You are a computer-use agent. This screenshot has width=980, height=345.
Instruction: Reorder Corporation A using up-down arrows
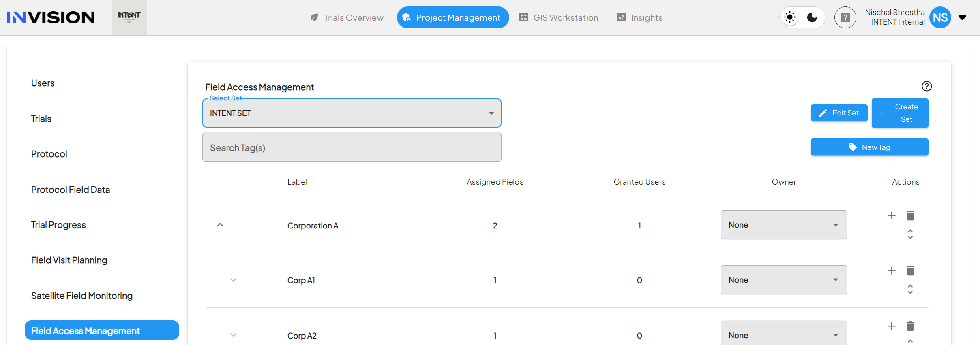[910, 234]
